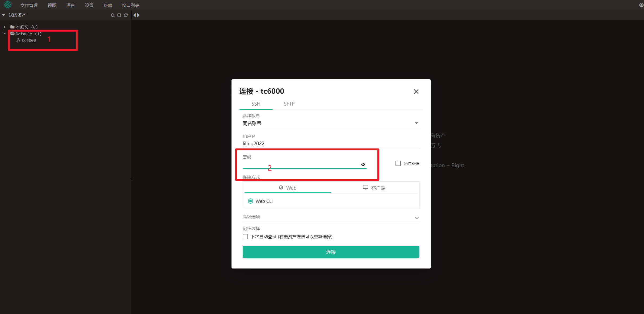Switch to the SFTP tab
This screenshot has height=314, width=644.
tap(289, 104)
